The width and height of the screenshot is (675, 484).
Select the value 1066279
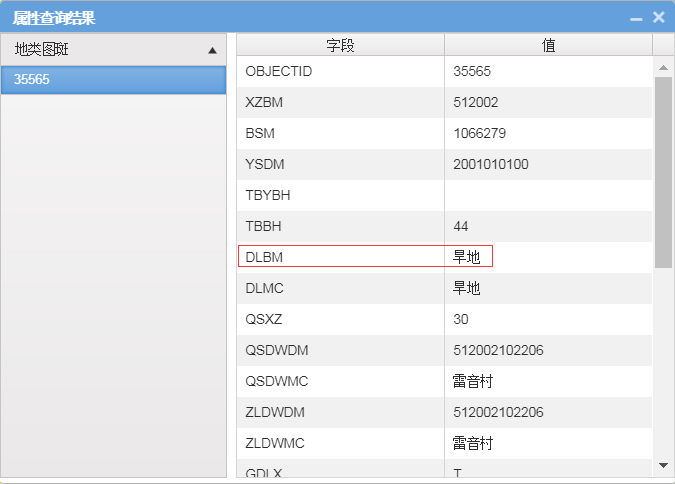tap(548, 133)
